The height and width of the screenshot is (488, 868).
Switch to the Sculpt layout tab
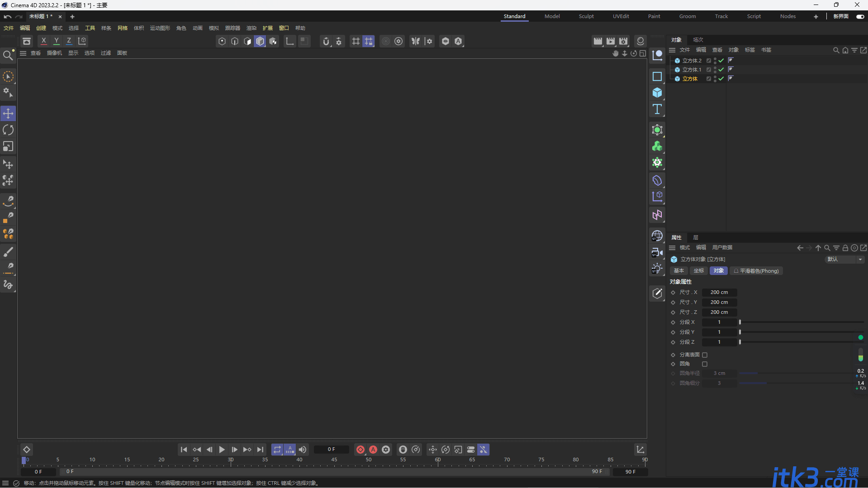586,16
